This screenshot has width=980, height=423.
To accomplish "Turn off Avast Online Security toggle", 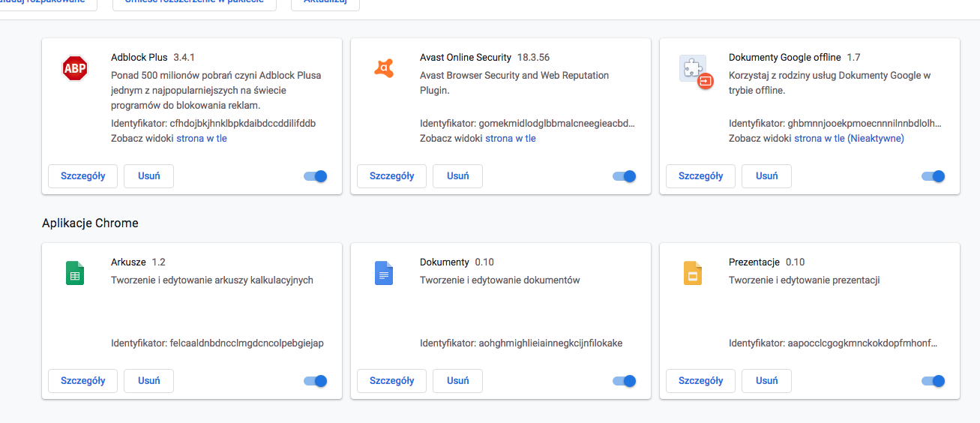I will point(625,176).
